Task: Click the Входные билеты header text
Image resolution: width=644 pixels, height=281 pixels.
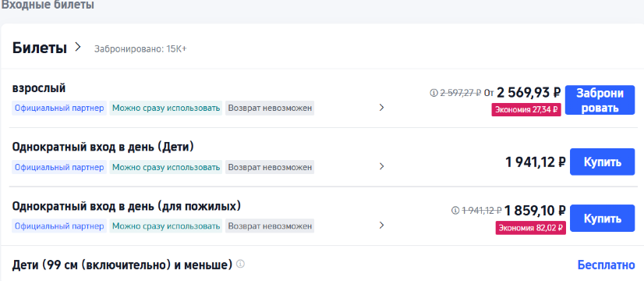Action: 48,5
